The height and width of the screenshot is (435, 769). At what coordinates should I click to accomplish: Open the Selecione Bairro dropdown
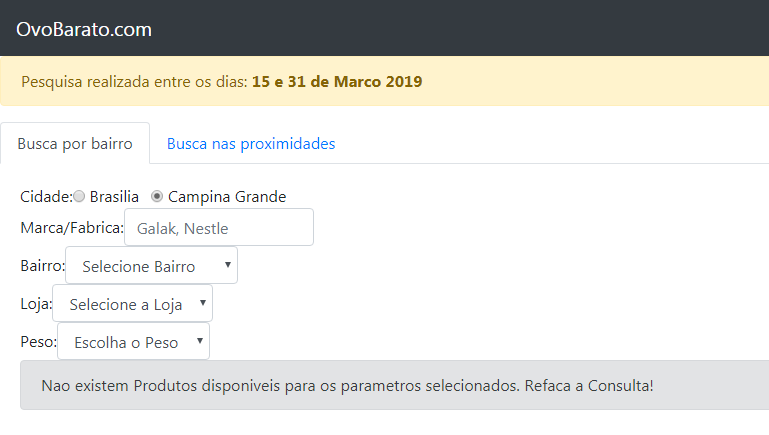152,265
